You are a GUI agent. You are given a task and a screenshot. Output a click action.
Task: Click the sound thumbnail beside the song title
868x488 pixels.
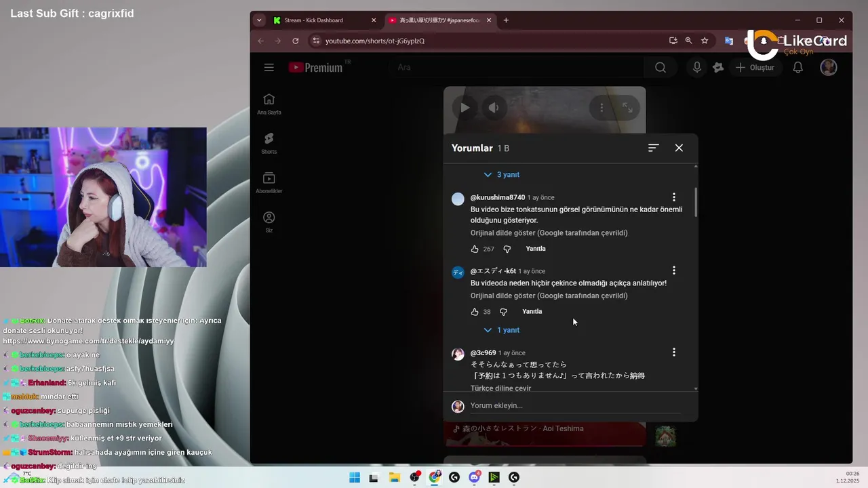[x=665, y=436]
